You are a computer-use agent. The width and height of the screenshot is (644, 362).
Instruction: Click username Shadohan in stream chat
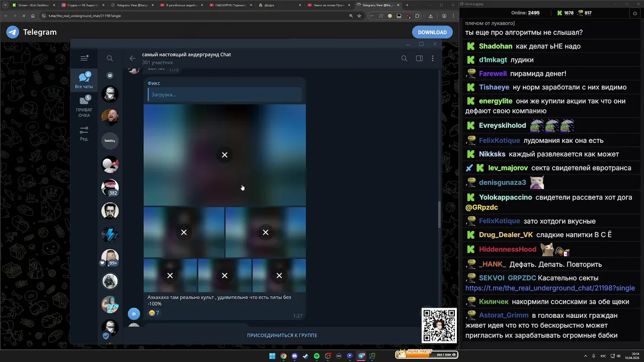click(x=496, y=46)
